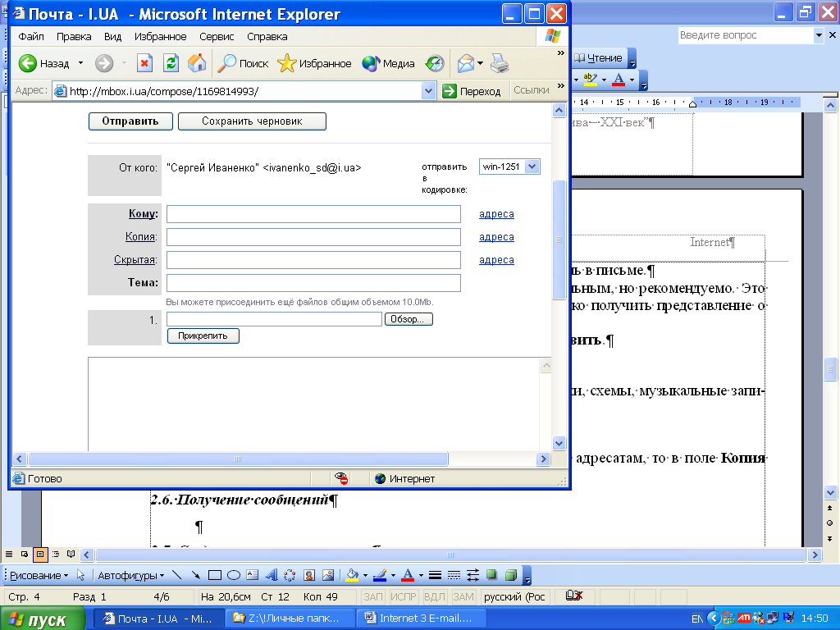Click Сохранить черновик button

point(252,121)
